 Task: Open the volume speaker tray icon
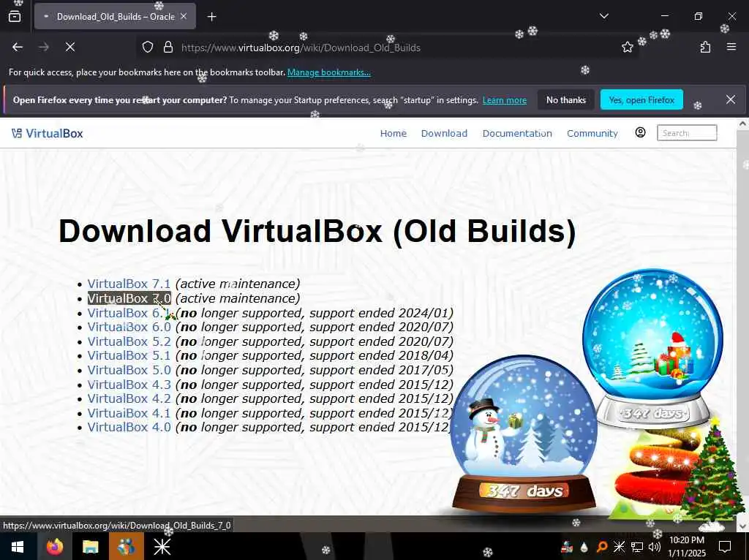click(655, 547)
